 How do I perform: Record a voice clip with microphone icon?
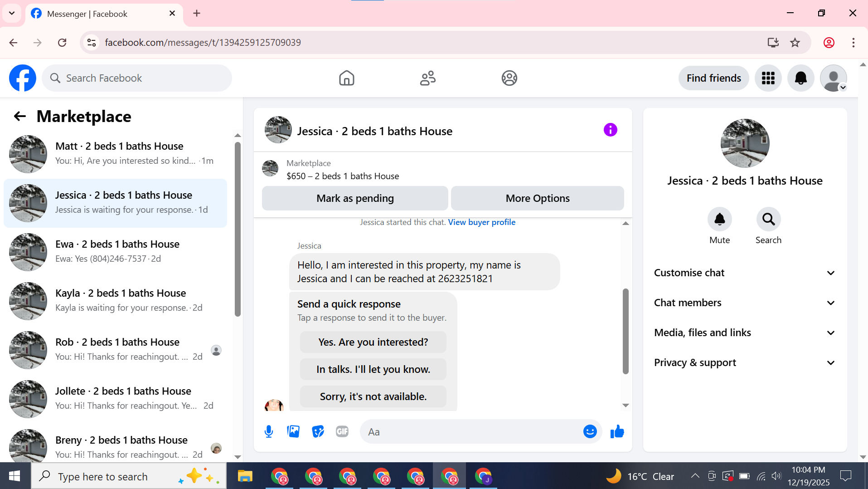coord(269,432)
